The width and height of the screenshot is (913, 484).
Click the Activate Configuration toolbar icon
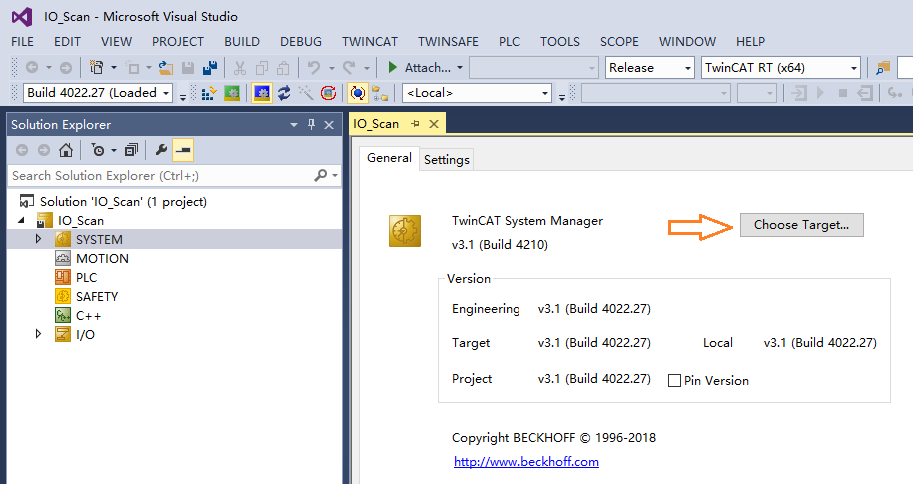point(209,93)
